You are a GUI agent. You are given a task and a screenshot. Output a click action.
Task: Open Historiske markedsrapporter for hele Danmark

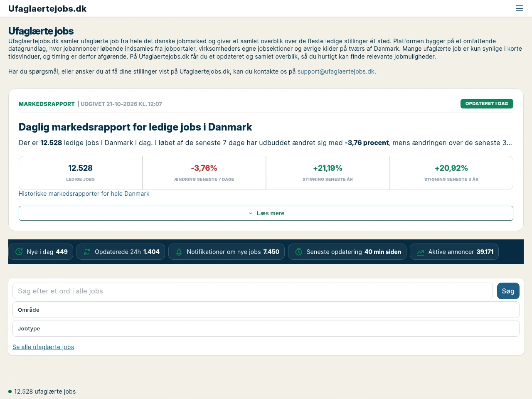tap(84, 194)
